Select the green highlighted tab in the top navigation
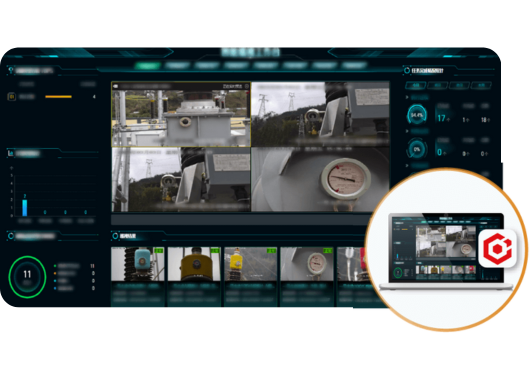Screen dimensions: 530x370 pyautogui.click(x=148, y=65)
